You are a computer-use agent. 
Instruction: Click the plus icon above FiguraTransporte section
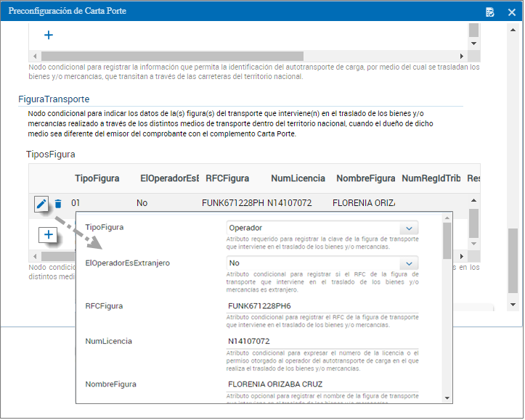[x=48, y=35]
